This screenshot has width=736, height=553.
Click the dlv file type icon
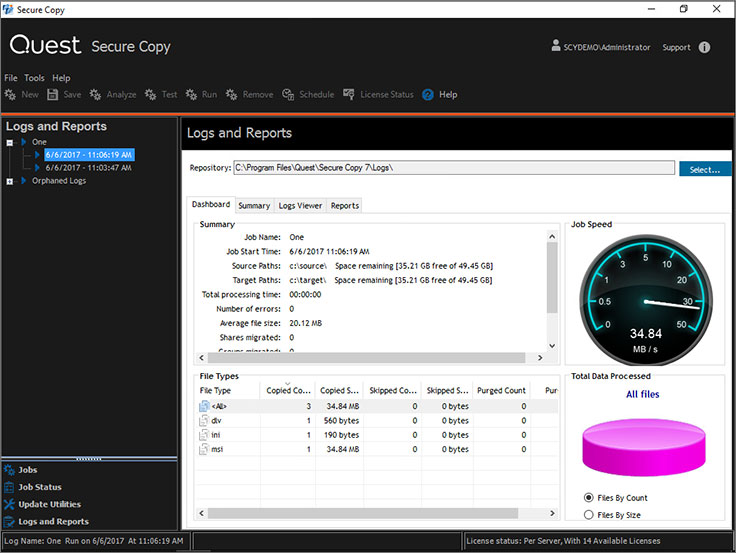point(204,421)
